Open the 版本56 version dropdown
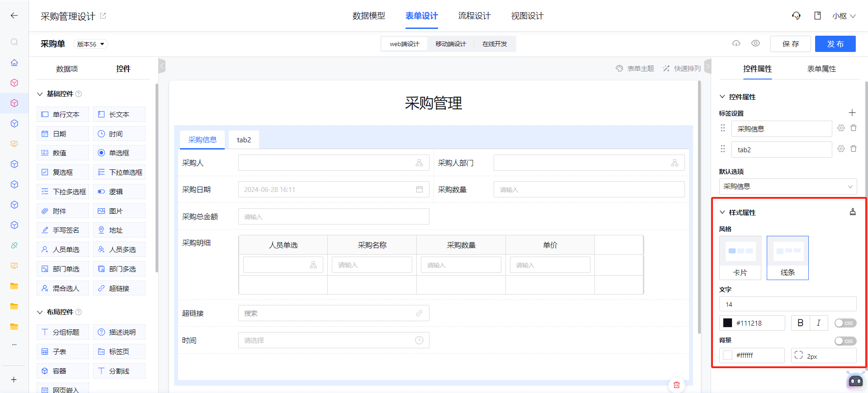 [x=90, y=44]
